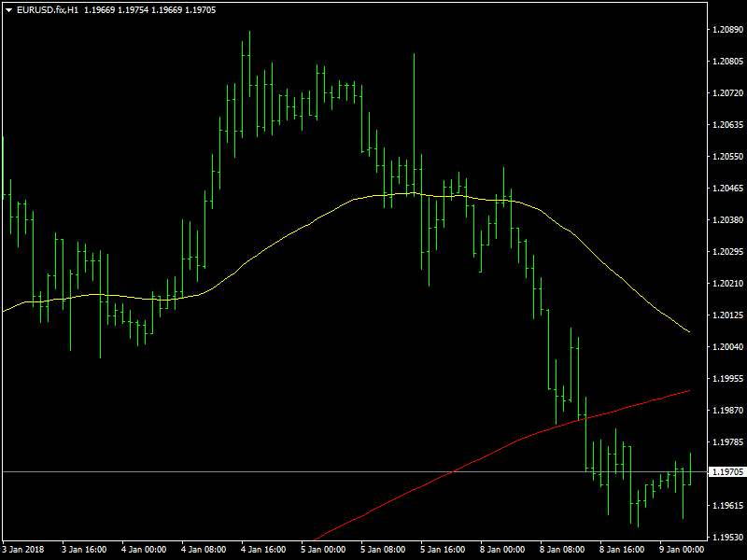Select the current price tag 1.19705
This screenshot has width=747, height=560.
[x=727, y=472]
